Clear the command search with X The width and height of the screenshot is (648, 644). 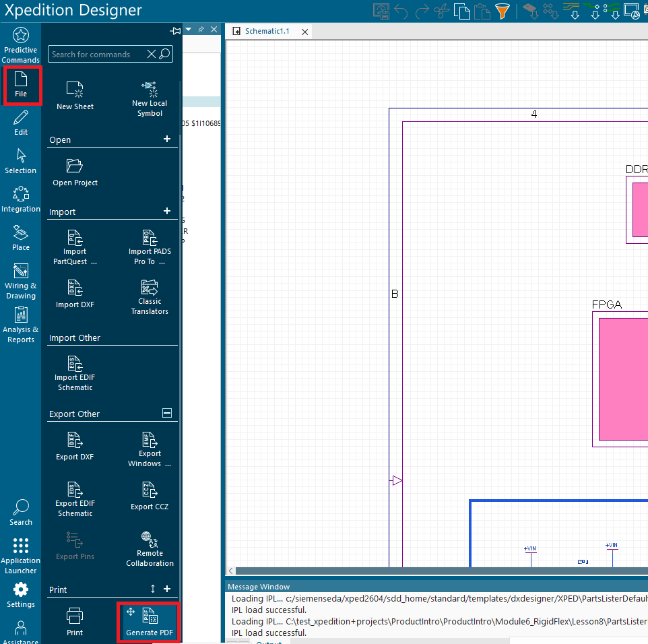pyautogui.click(x=152, y=54)
